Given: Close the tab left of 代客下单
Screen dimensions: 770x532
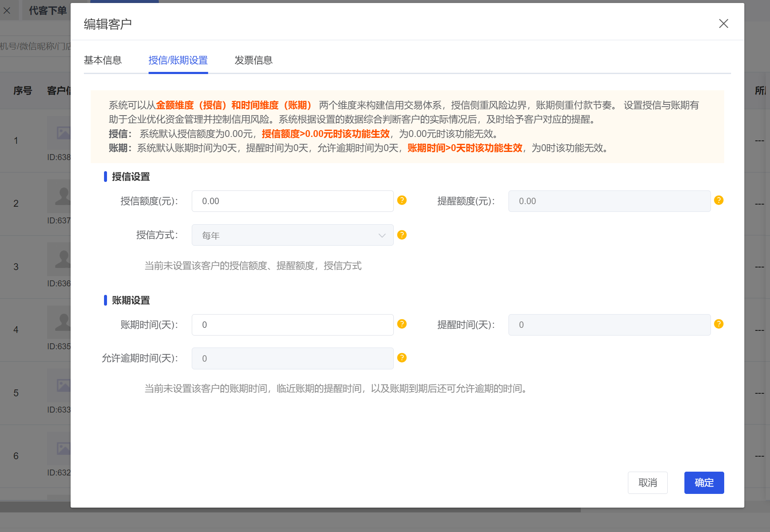Looking at the screenshot, I should (x=7, y=11).
